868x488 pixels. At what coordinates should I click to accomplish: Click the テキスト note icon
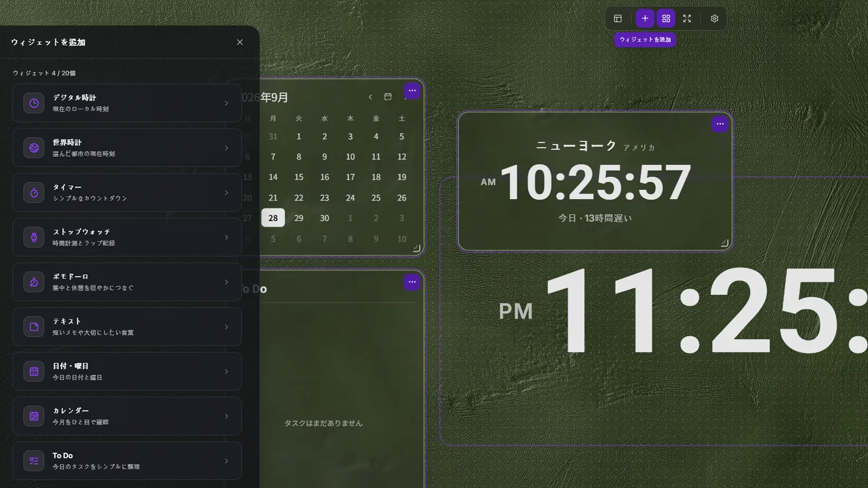pyautogui.click(x=34, y=326)
